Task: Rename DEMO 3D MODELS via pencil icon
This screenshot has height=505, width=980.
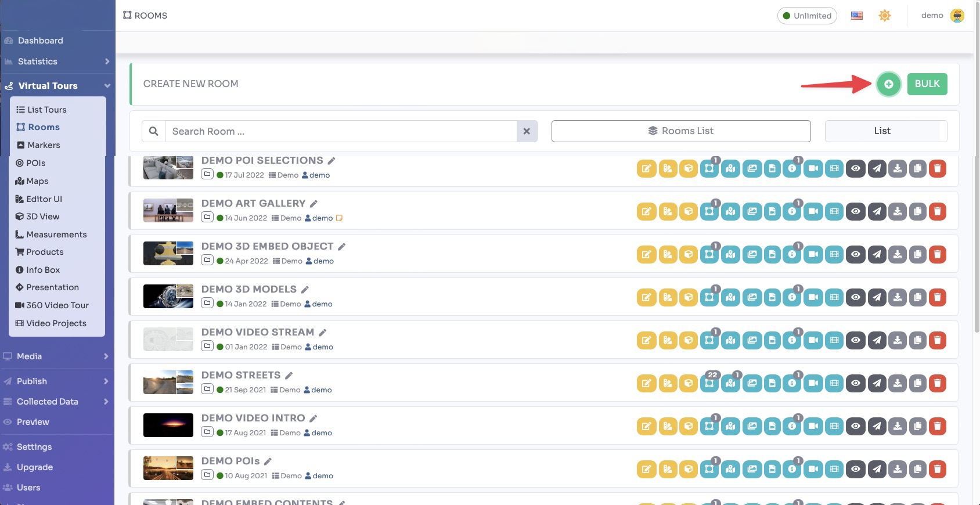Action: click(305, 290)
